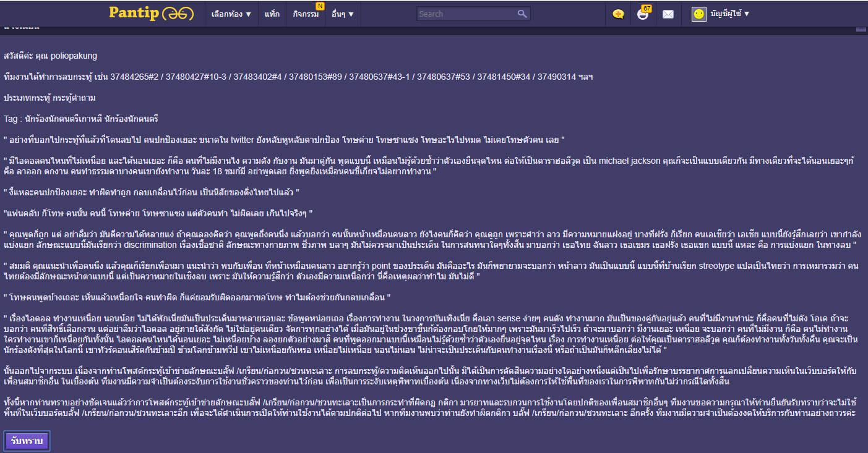Viewport: 868px width, 453px height.
Task: Click the line ประเภทกระทู้ กระทู้คำถาม
Action: pyautogui.click(x=49, y=98)
